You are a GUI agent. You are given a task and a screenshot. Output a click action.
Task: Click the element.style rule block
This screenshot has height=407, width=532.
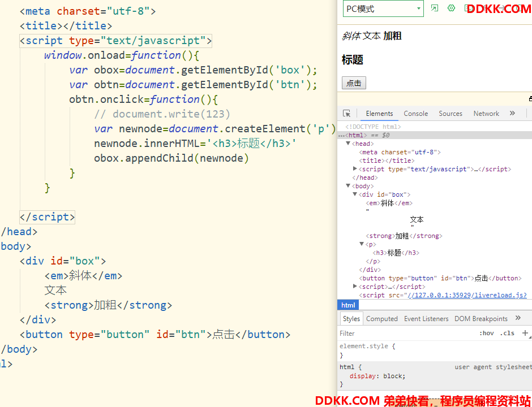[x=435, y=350]
